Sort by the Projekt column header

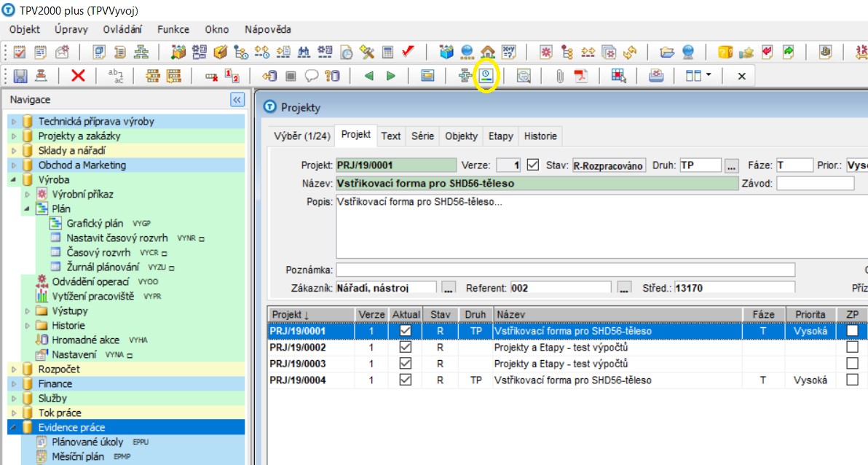click(310, 314)
